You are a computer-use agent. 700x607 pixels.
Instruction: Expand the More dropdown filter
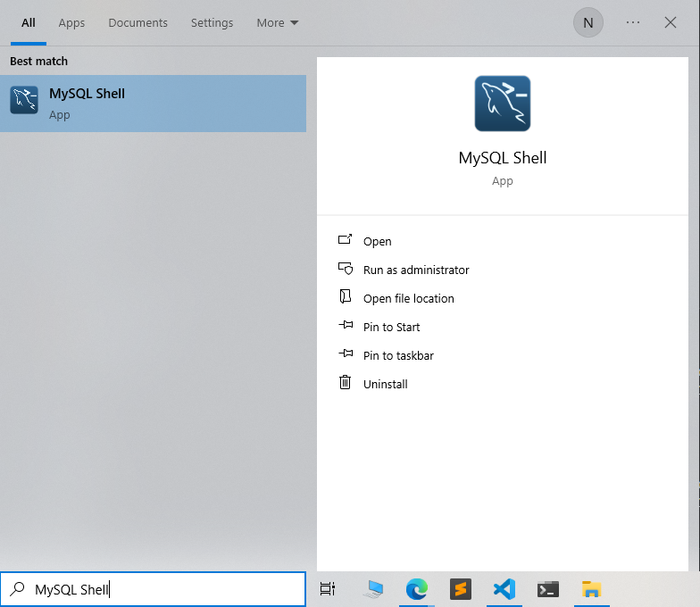pyautogui.click(x=277, y=23)
